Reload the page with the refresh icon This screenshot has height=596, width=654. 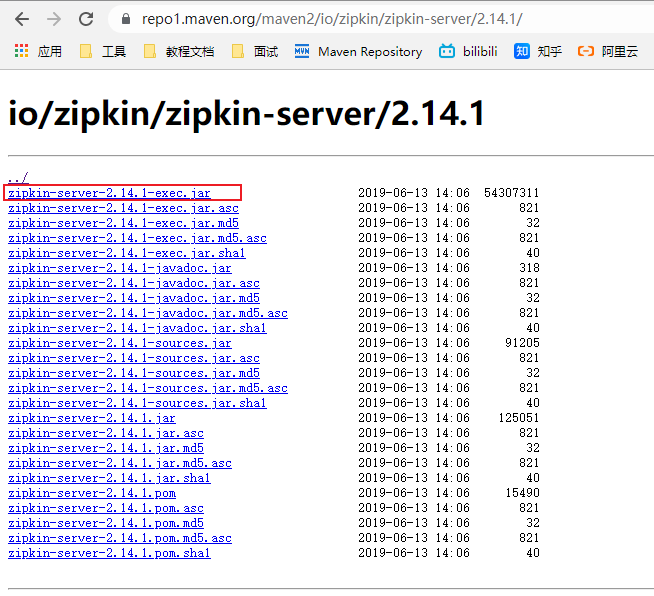click(x=86, y=19)
